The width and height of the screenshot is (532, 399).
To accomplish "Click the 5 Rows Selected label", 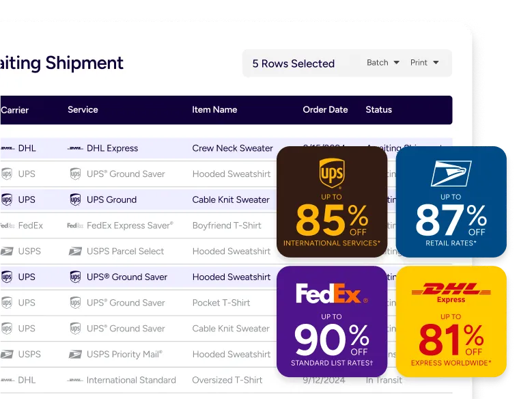I will [293, 64].
